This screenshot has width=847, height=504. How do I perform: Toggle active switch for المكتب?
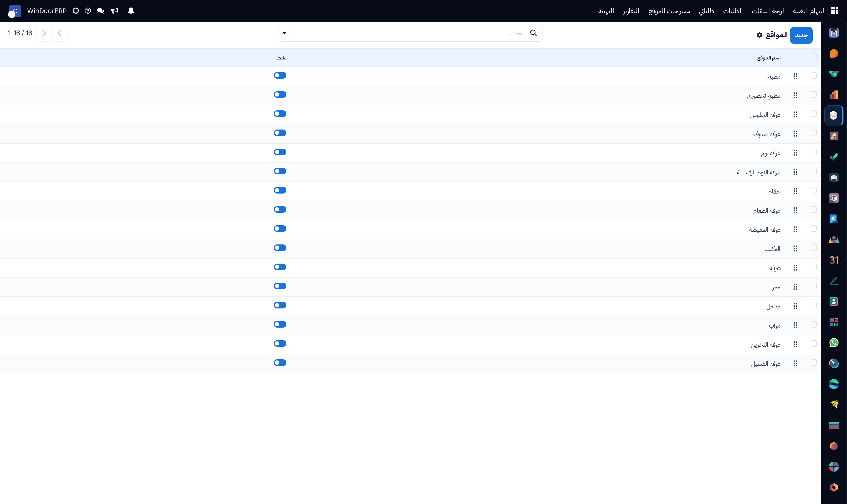(280, 247)
